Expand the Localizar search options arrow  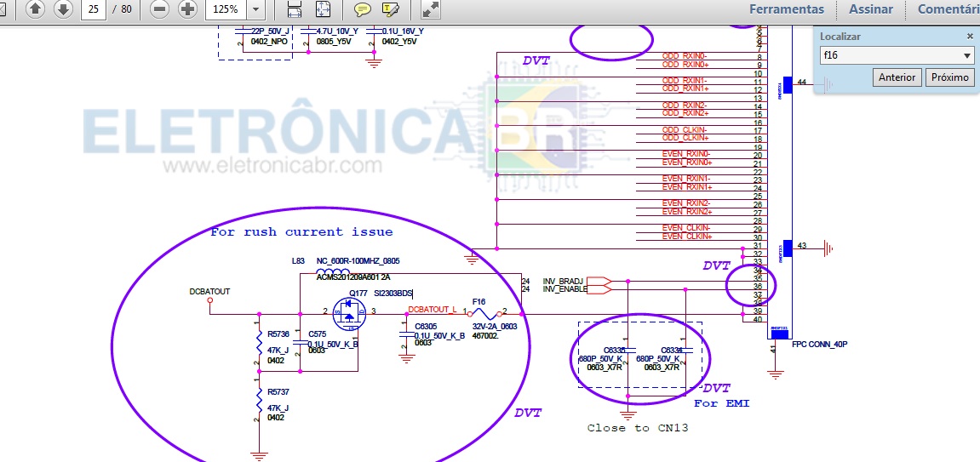click(966, 56)
